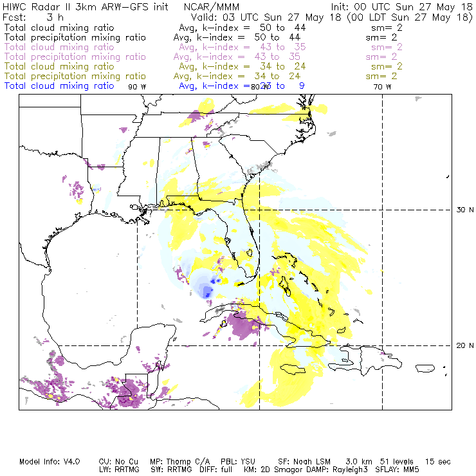Viewport: 476px width, 476px height.
Task: Select purple "Total precipitation mixing ratio" legend label
Action: click(x=75, y=57)
